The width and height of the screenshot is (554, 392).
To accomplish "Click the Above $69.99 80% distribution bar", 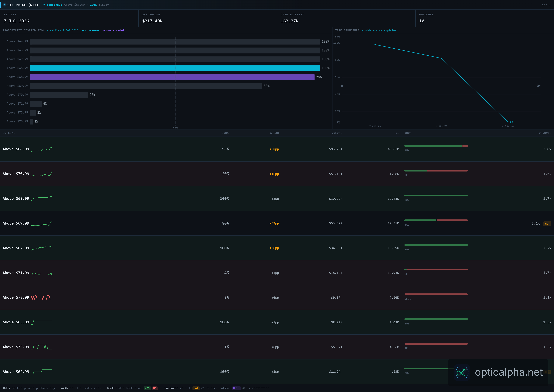I will click(x=146, y=86).
